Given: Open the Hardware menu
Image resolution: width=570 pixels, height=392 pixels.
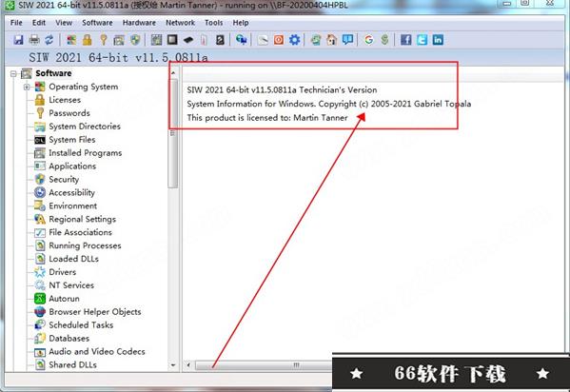Looking at the screenshot, I should pyautogui.click(x=139, y=23).
